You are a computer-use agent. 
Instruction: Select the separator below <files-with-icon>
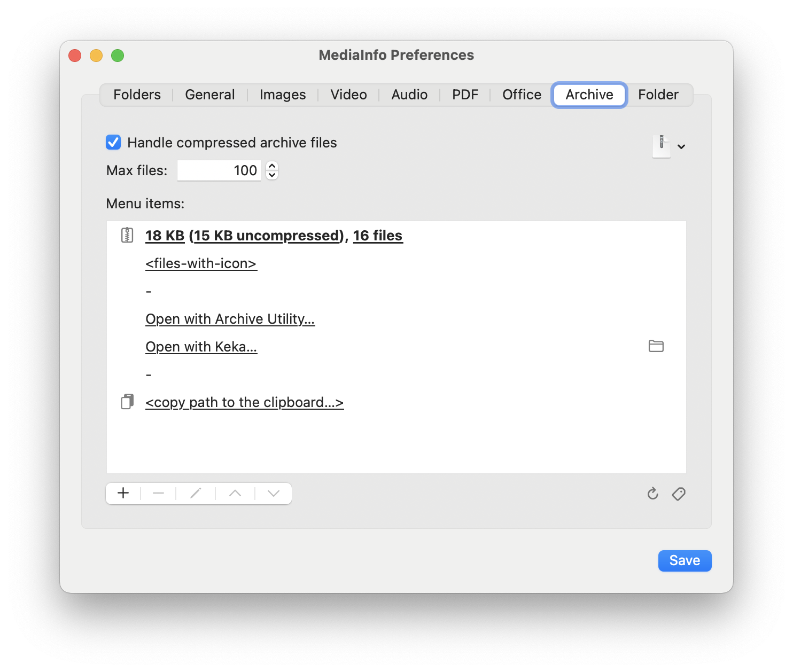[149, 292]
